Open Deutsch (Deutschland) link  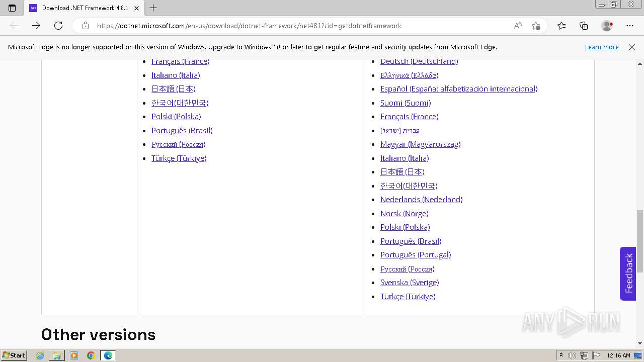coord(419,61)
